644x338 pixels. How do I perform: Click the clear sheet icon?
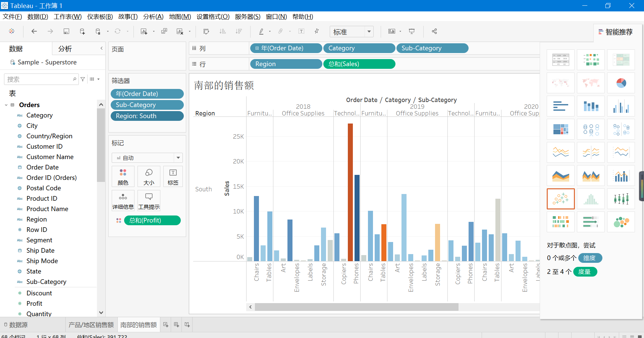pyautogui.click(x=180, y=31)
